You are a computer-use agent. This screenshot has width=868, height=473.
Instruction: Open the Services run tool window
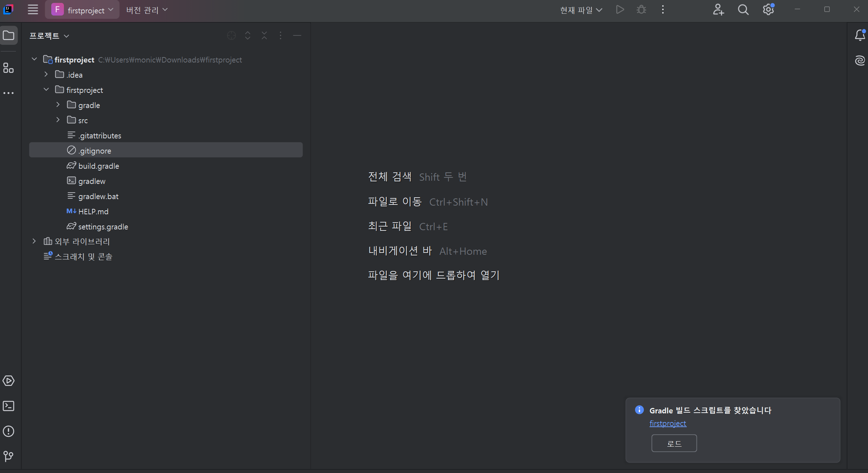8,380
